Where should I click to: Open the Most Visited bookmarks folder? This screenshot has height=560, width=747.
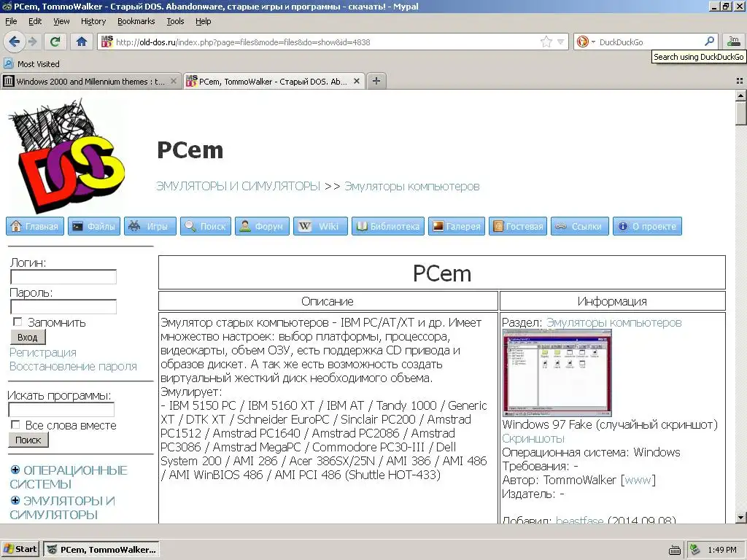point(31,64)
